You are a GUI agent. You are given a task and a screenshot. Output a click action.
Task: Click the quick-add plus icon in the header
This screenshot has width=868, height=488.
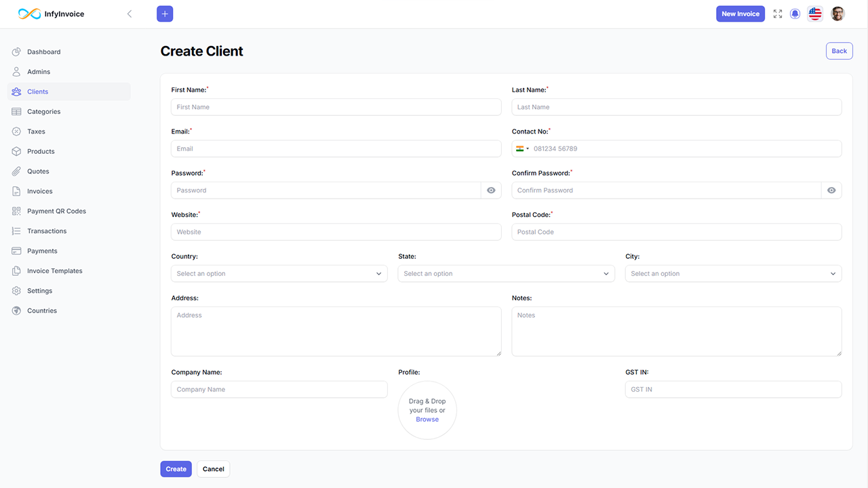point(165,14)
